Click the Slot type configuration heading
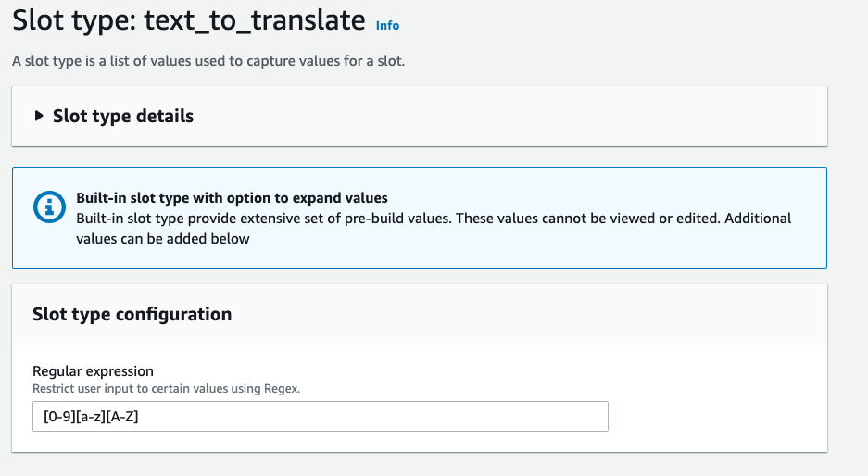The height and width of the screenshot is (476, 868). [x=132, y=314]
